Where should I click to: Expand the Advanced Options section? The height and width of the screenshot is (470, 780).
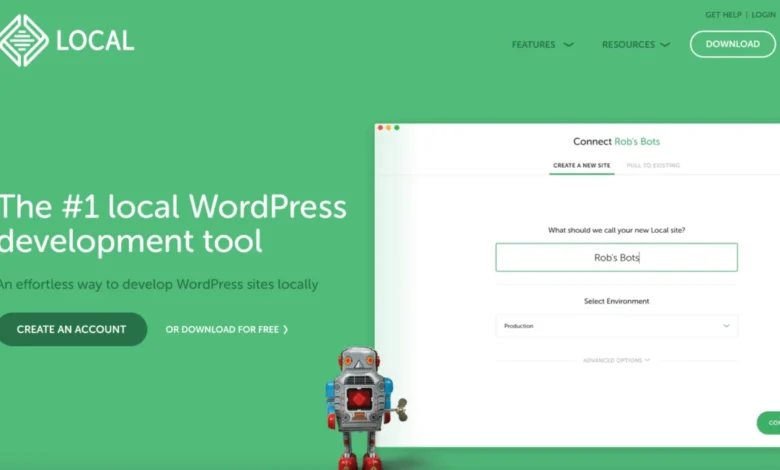(616, 360)
